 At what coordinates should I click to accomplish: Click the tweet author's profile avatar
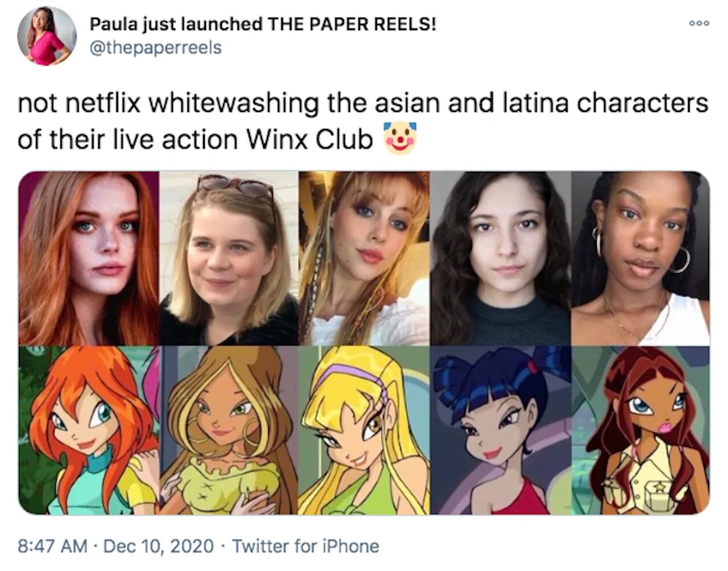(x=47, y=36)
